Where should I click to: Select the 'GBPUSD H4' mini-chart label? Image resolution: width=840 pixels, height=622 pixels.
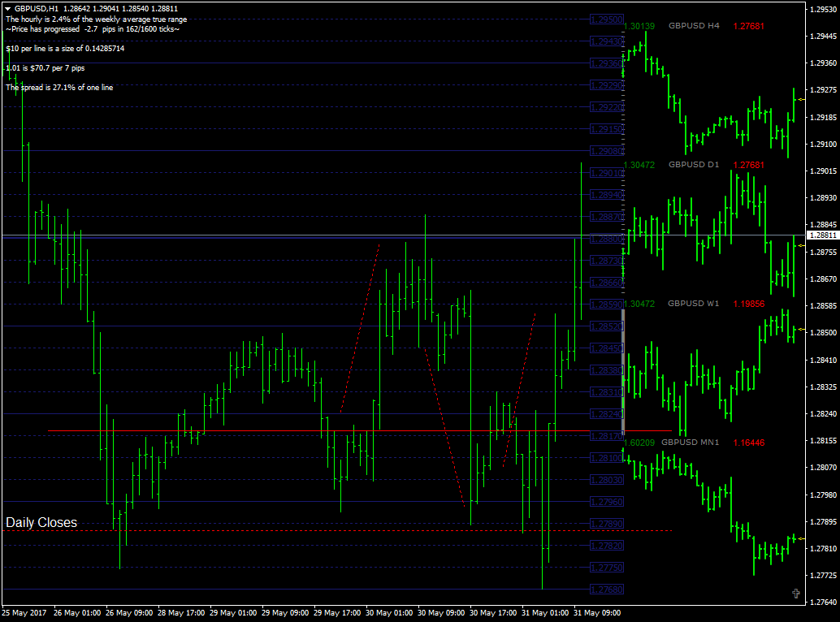click(694, 26)
